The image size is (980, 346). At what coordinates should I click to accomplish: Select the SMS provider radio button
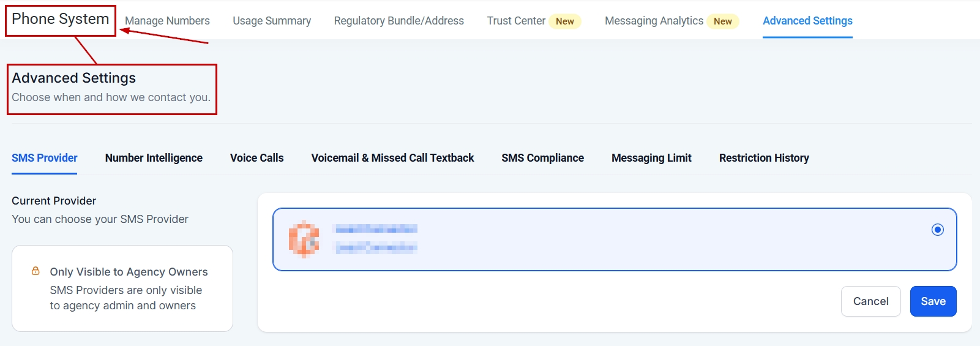pyautogui.click(x=937, y=230)
